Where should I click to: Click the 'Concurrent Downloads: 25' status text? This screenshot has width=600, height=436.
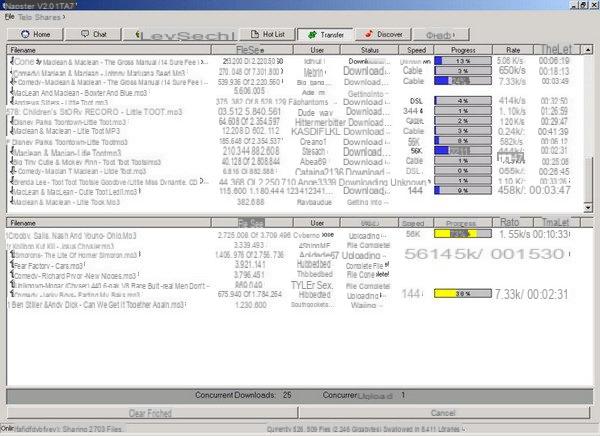pos(243,395)
